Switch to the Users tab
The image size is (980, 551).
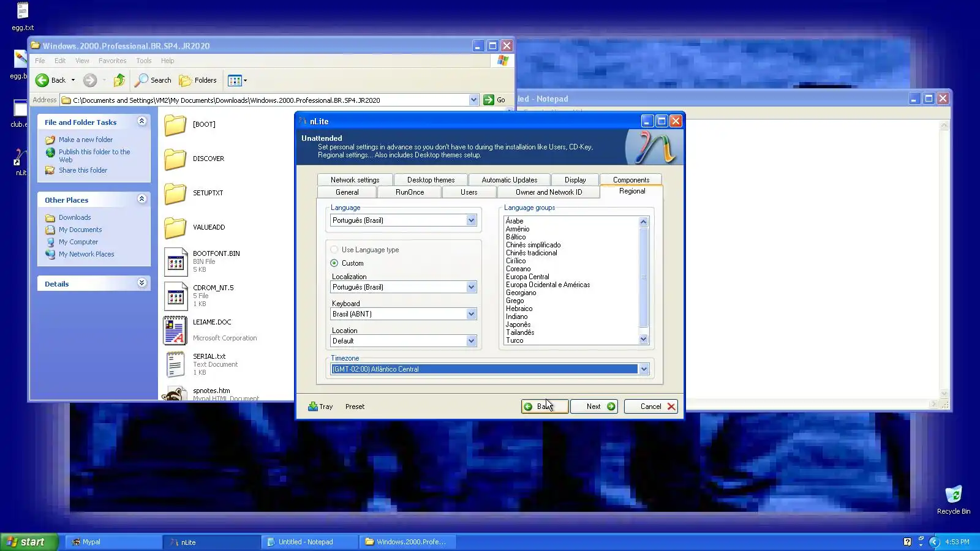click(x=469, y=192)
